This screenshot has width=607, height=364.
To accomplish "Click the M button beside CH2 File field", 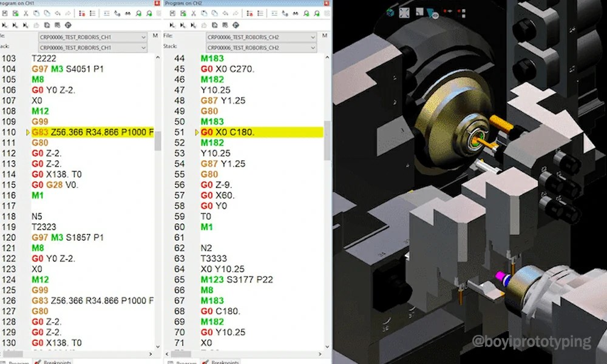I will tap(324, 36).
